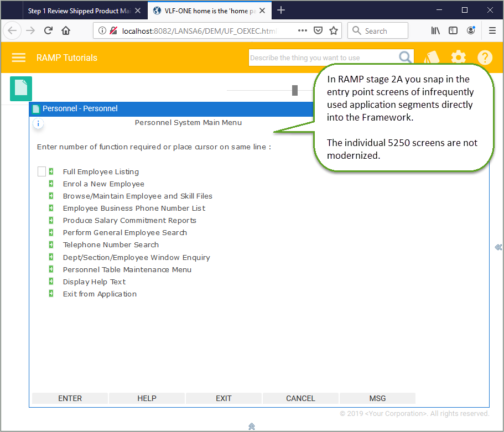Bookmark this page with the star

tap(334, 30)
